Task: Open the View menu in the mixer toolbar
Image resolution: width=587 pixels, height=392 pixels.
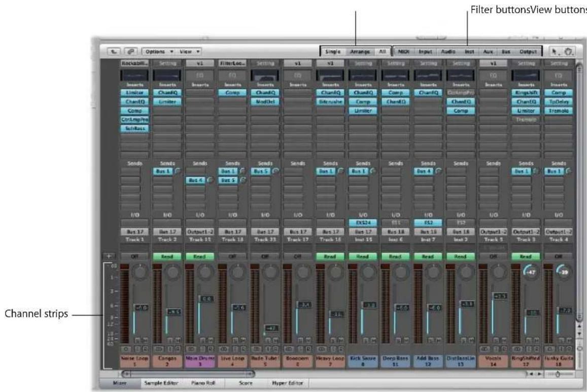Action: coord(189,52)
